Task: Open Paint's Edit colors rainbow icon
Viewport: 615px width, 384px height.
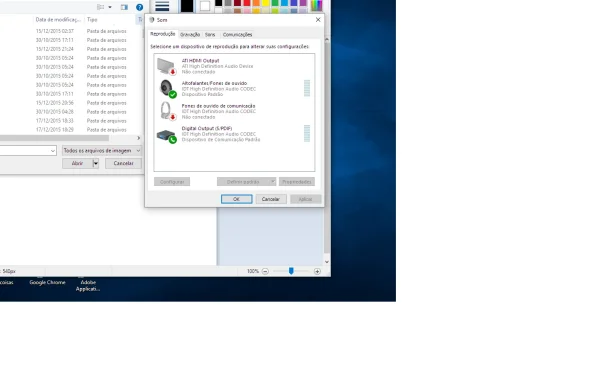Action: click(x=317, y=5)
